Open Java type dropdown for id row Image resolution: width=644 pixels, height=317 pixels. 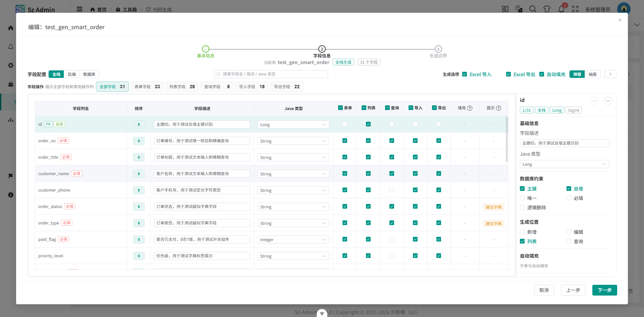pos(293,124)
